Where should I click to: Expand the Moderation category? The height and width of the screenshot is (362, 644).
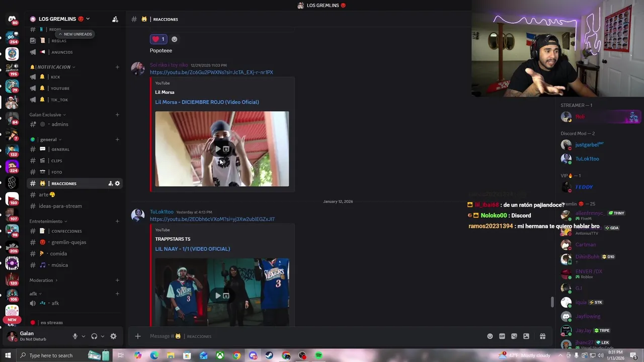click(x=43, y=280)
